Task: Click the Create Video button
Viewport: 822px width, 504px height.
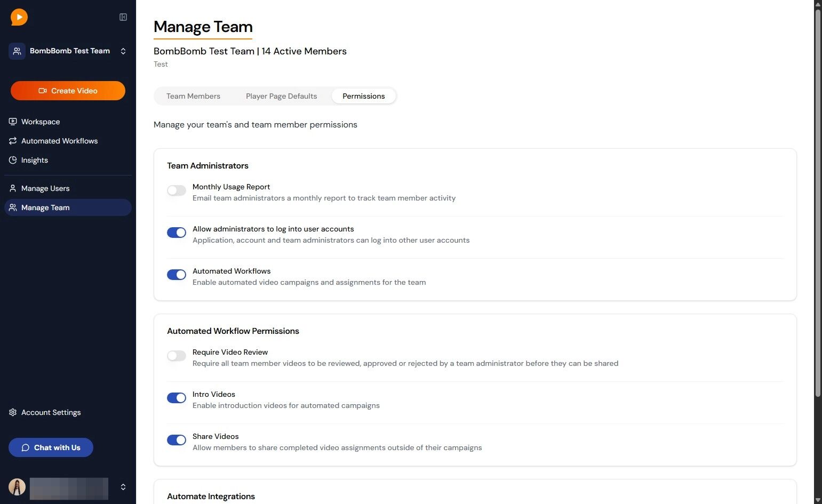Action: pyautogui.click(x=68, y=91)
